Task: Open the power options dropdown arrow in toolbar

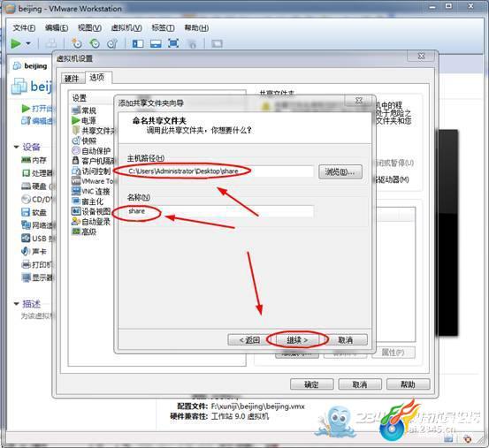Action: [x=28, y=43]
